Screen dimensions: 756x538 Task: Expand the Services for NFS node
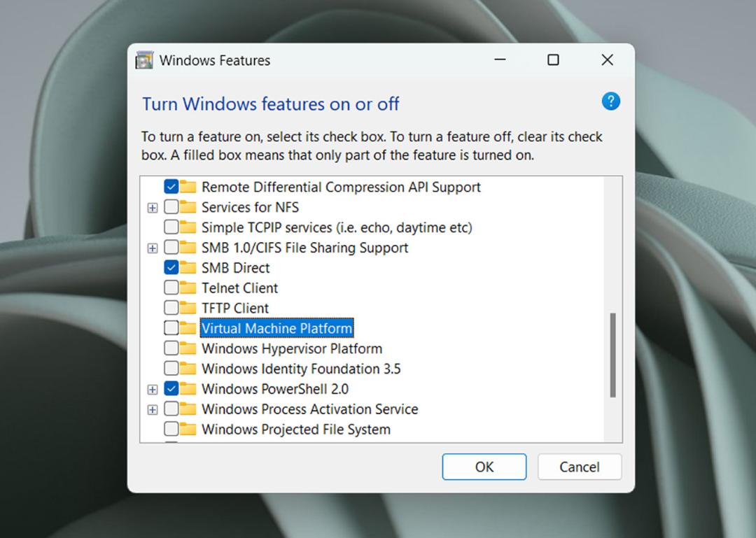(153, 208)
